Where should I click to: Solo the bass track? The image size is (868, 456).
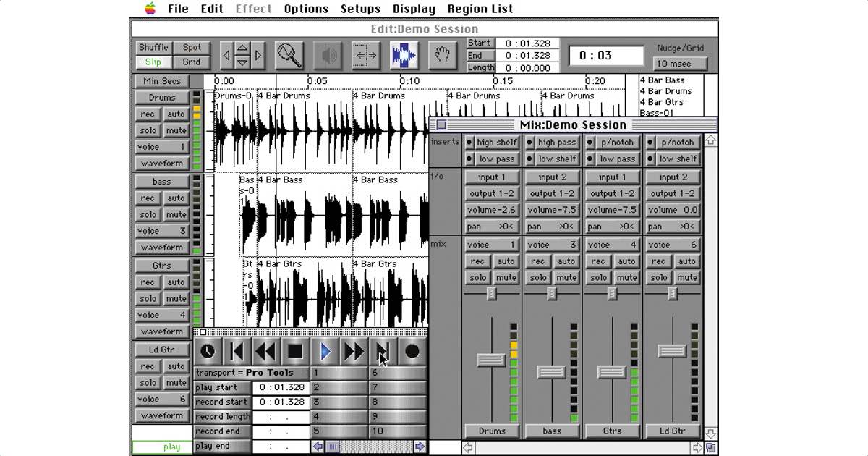point(148,214)
